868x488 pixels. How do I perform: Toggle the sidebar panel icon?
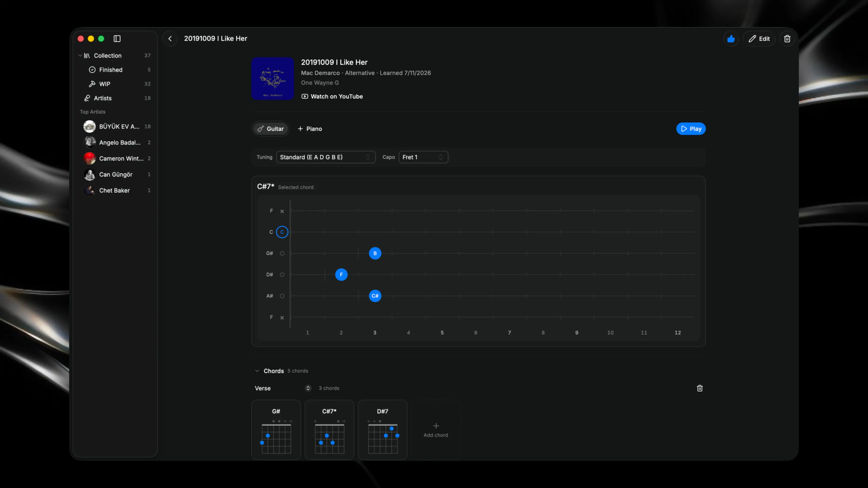tap(117, 39)
